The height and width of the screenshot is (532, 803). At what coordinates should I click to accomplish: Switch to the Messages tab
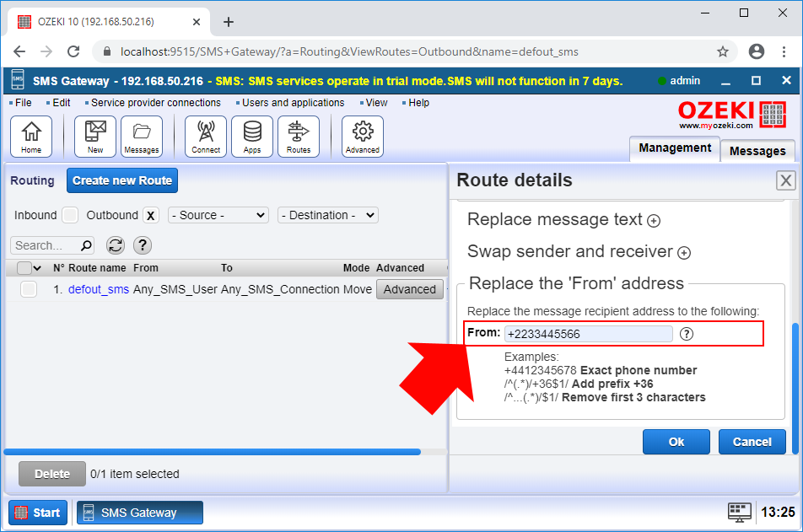[x=757, y=151]
